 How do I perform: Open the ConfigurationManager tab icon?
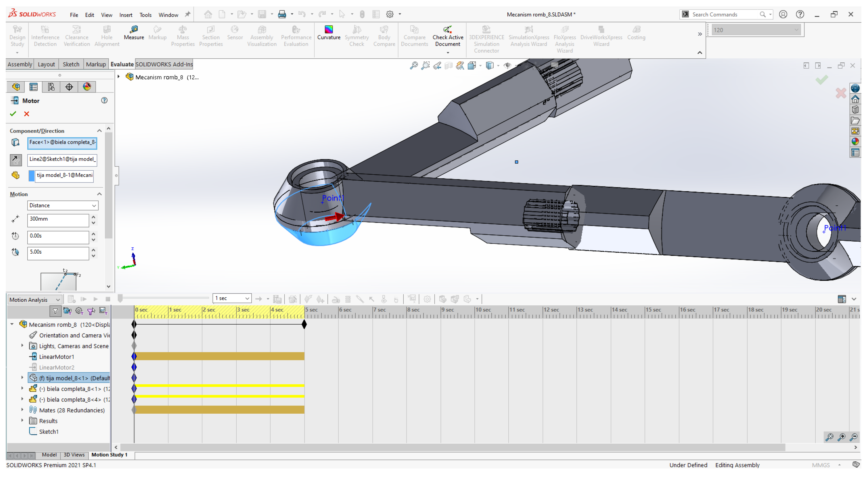pos(51,87)
